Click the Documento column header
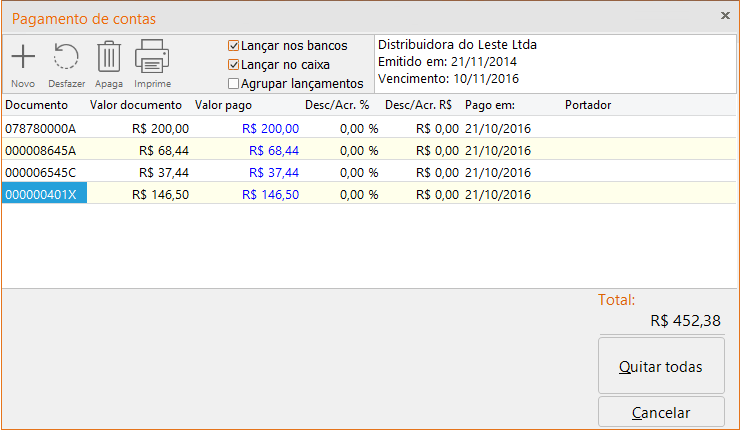The width and height of the screenshot is (740, 430). pyautogui.click(x=36, y=105)
